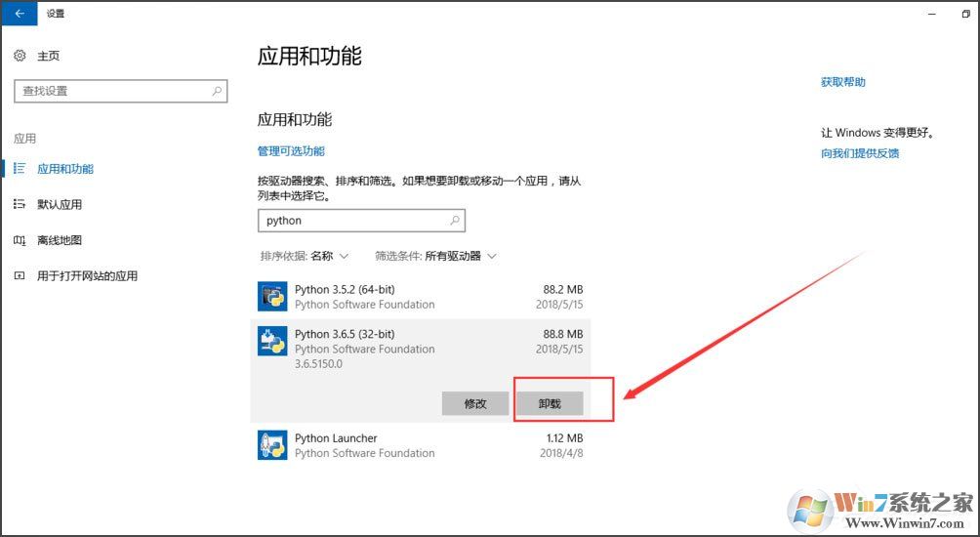Select 应用和功能 in the sidebar
Screen dimensions: 980x537
[x=65, y=169]
